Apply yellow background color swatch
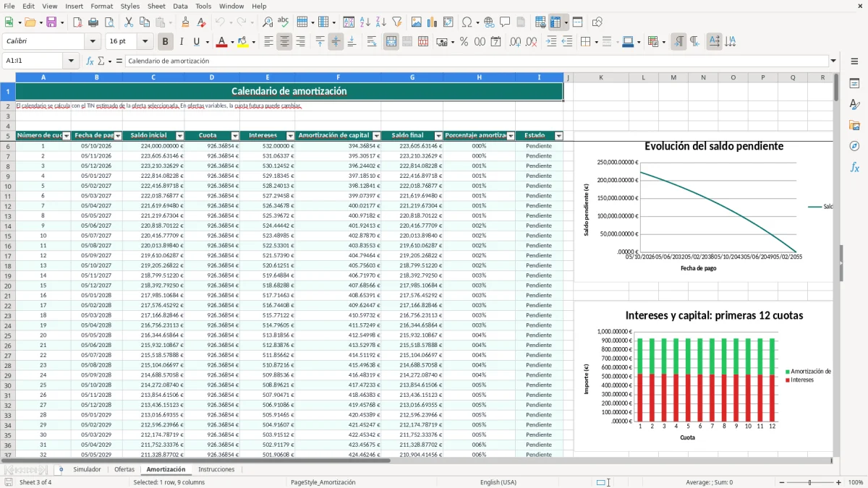This screenshot has height=488, width=868. (242, 42)
